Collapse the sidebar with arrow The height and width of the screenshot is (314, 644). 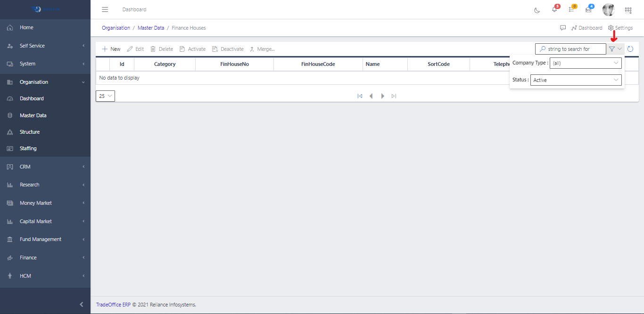[82, 305]
